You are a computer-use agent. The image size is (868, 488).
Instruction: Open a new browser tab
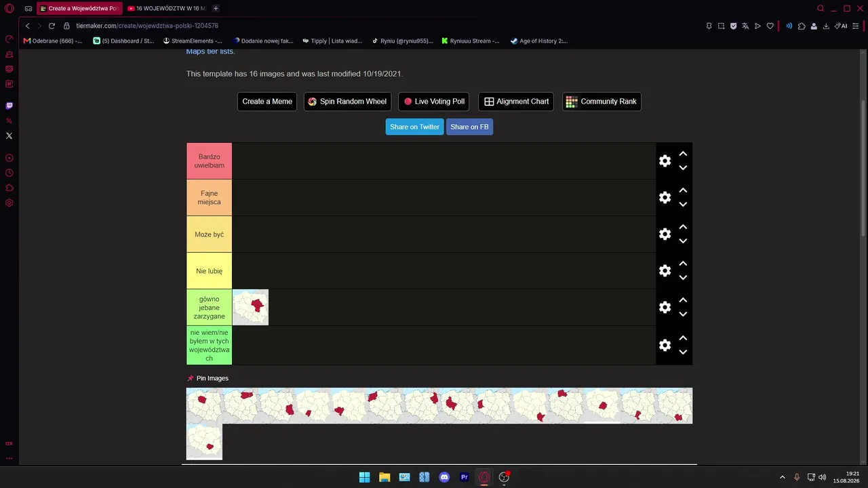pos(216,8)
